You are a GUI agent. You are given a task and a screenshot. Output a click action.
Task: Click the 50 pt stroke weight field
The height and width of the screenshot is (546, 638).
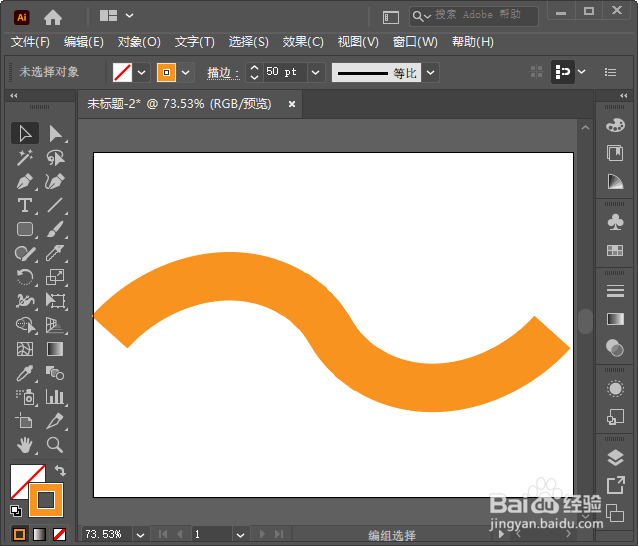click(x=285, y=73)
